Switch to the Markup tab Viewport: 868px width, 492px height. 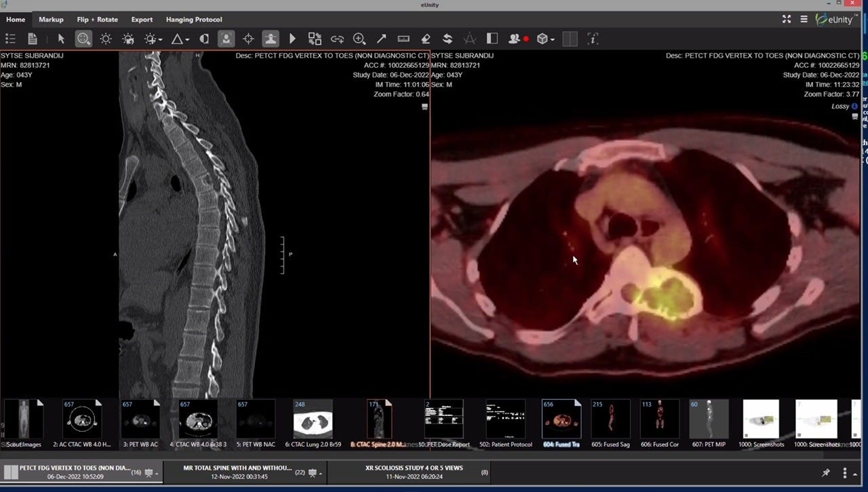51,20
